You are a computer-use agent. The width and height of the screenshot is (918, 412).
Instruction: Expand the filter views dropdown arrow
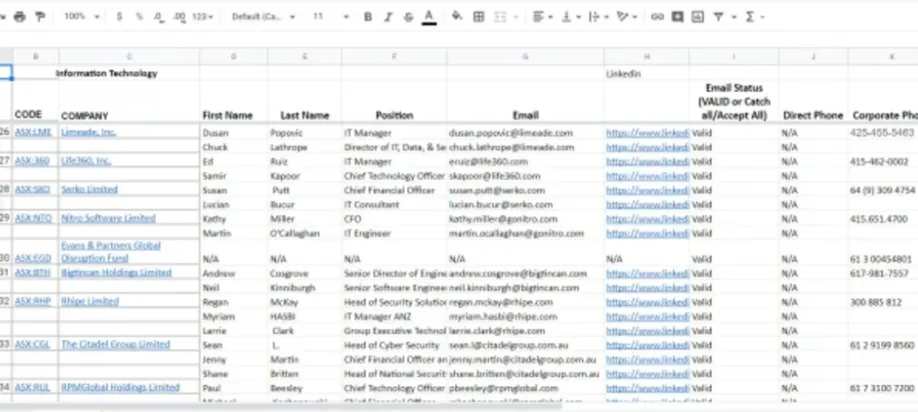(734, 17)
